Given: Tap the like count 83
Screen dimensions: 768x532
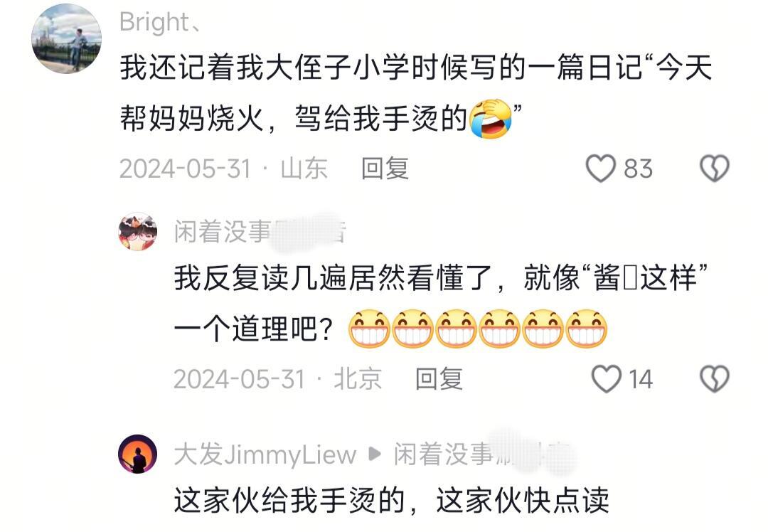Looking at the screenshot, I should point(638,169).
